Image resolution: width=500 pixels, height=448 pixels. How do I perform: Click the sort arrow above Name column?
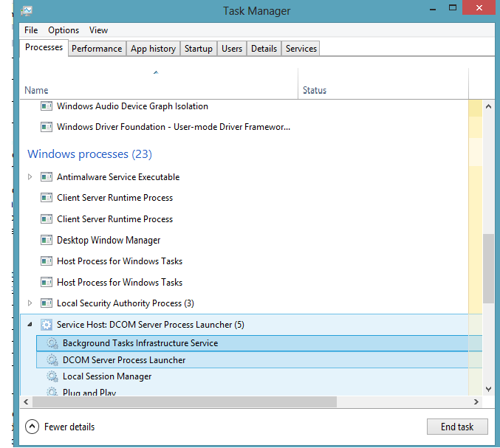(x=156, y=72)
